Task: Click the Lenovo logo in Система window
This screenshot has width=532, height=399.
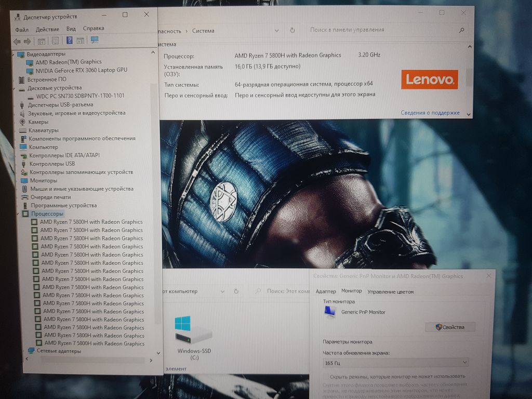Action: (x=430, y=79)
